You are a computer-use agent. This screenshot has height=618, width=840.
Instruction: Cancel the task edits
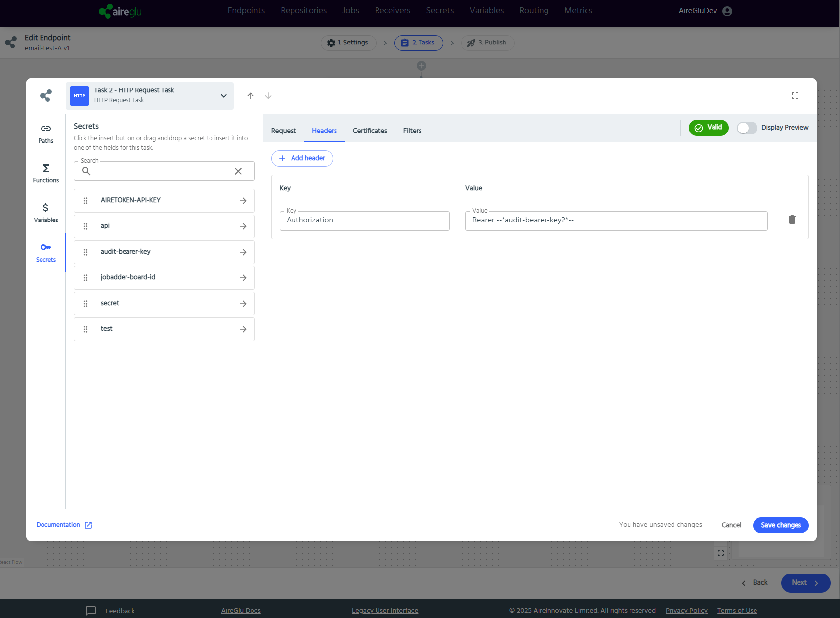point(731,525)
